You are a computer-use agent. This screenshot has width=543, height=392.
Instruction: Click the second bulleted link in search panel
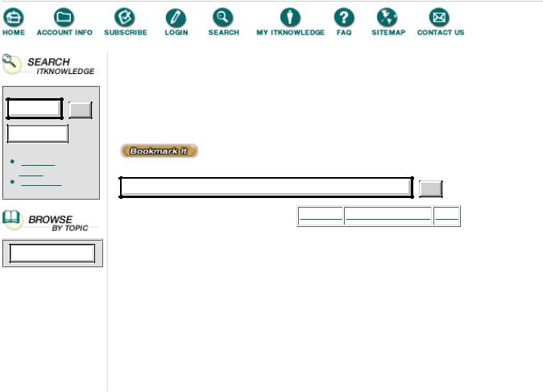click(41, 184)
